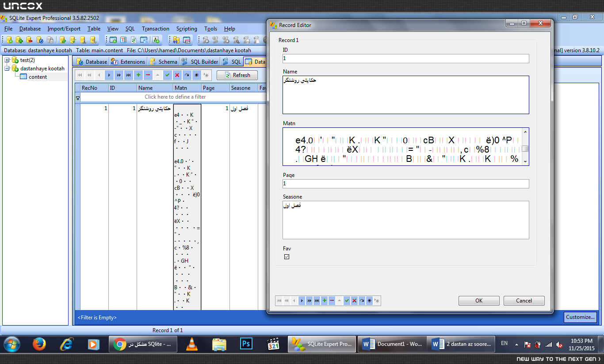Open VLC media player from taskbar
604x364 pixels.
[x=192, y=344]
